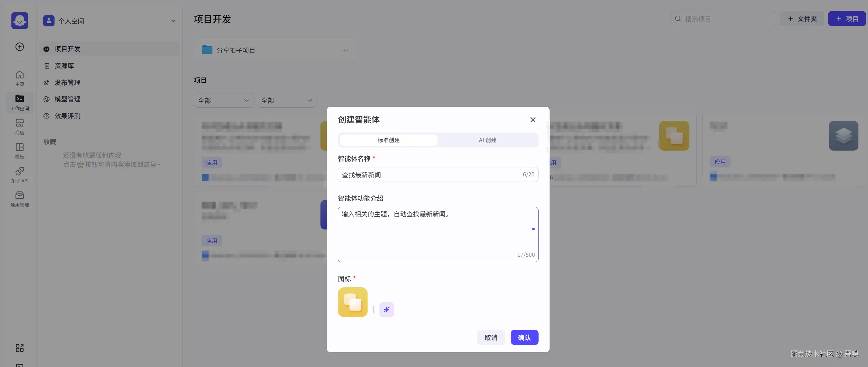Open the second 全部 filter dropdown
Viewport: 868px width, 367px height.
click(x=286, y=100)
